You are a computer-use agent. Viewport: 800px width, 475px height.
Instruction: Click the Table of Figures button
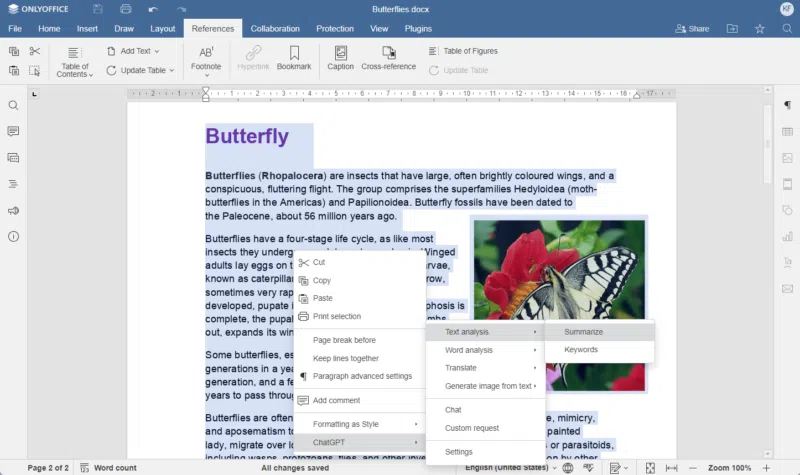(x=462, y=51)
